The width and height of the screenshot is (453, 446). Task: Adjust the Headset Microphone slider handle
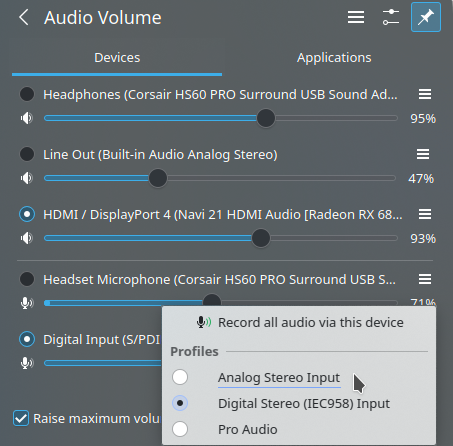[x=212, y=300]
